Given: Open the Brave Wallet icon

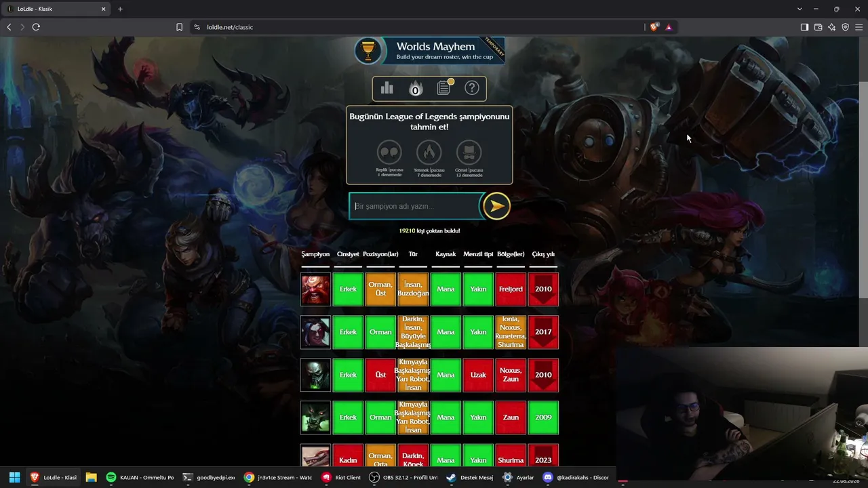Looking at the screenshot, I should (x=818, y=27).
